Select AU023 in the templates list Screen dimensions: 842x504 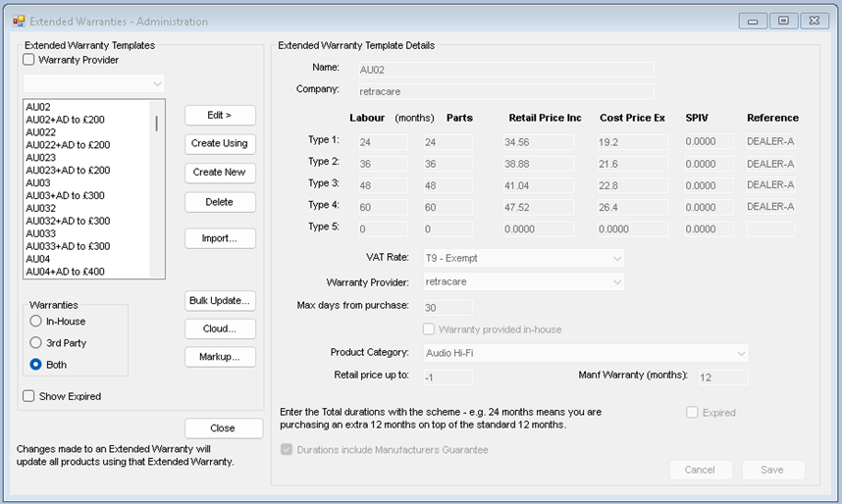tap(41, 157)
